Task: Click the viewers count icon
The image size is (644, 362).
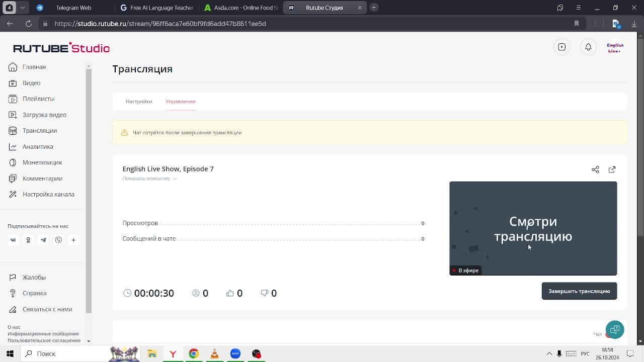Action: pyautogui.click(x=196, y=293)
